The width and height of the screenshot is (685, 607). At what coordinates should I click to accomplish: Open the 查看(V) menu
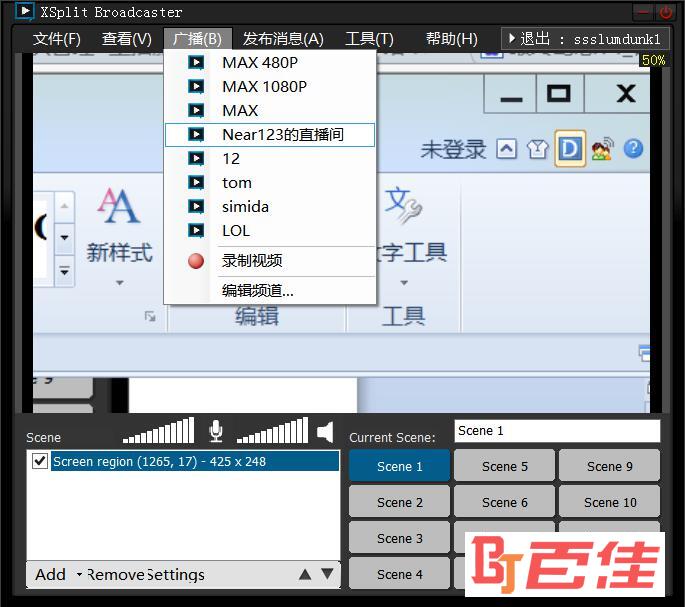[127, 39]
